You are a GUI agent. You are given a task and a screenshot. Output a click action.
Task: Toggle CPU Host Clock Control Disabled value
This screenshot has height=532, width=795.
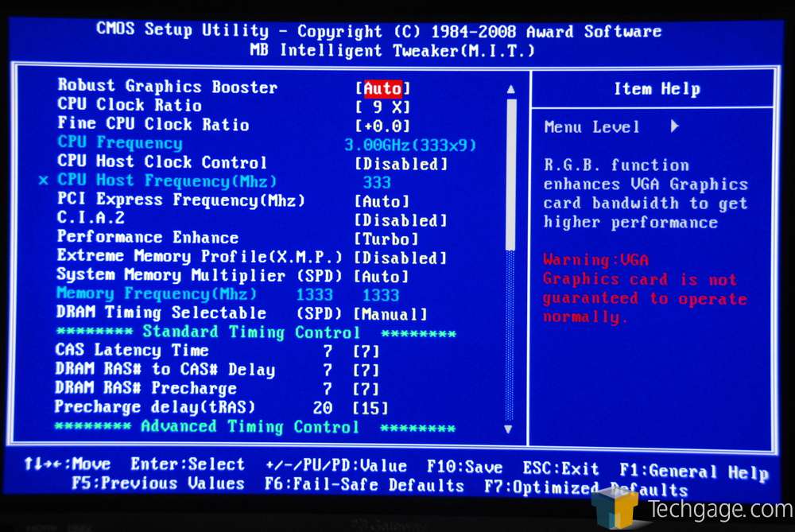(401, 164)
